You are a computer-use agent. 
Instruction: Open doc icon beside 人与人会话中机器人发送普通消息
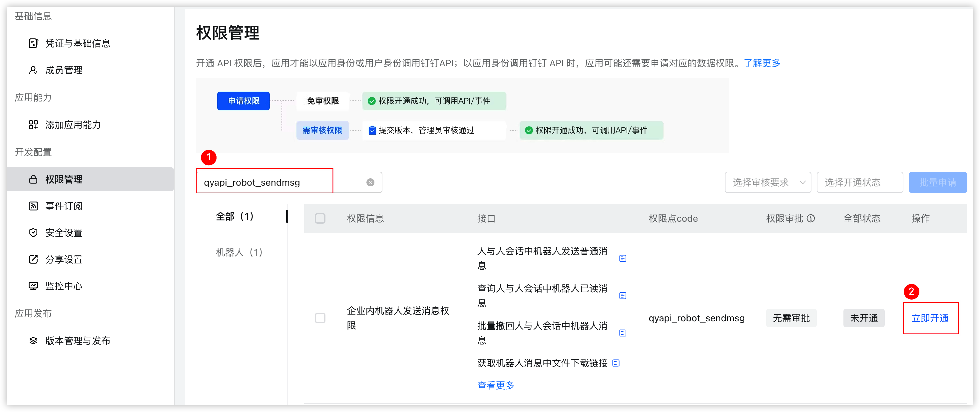click(622, 259)
